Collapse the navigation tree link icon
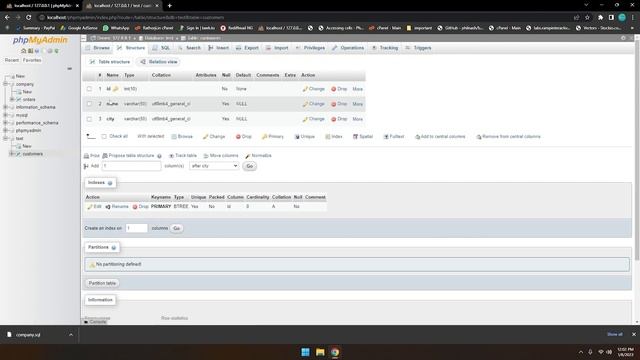The height and width of the screenshot is (360, 640). pyautogui.click(x=69, y=69)
